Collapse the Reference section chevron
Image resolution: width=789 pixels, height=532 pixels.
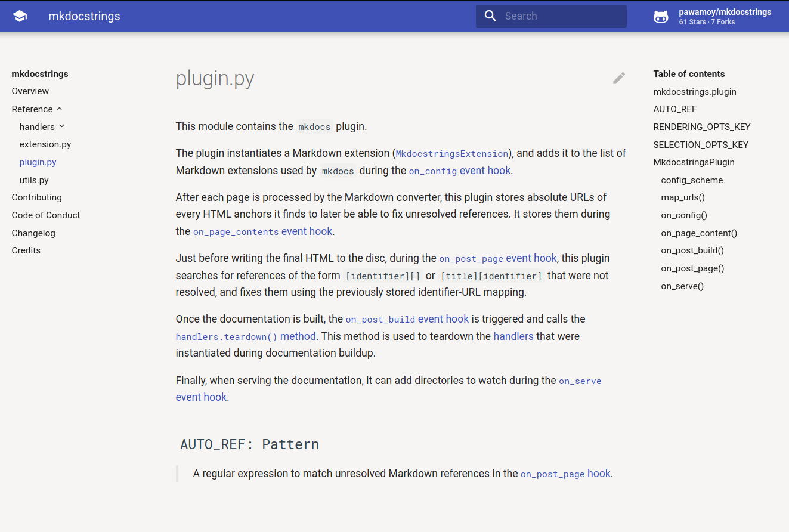tap(59, 109)
